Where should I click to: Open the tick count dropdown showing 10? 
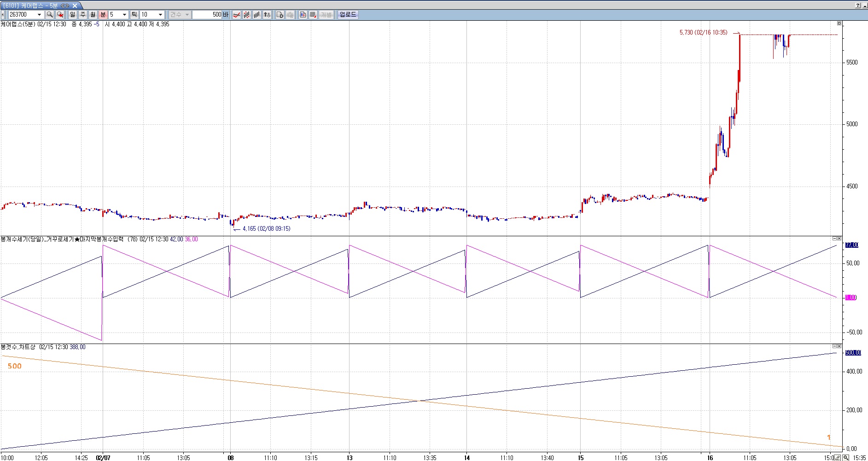coord(160,15)
